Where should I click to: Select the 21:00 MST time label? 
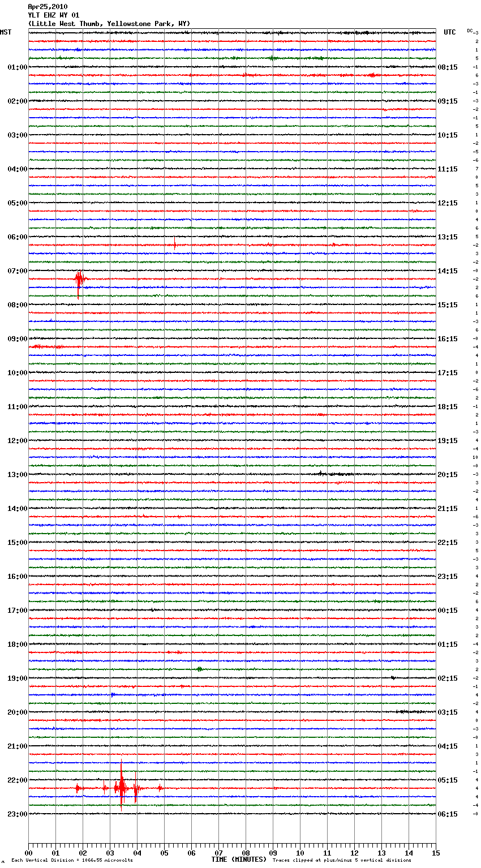click(x=18, y=746)
